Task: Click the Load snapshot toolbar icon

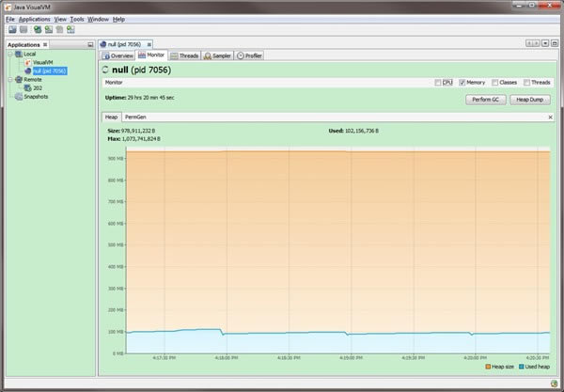Action: (12, 29)
